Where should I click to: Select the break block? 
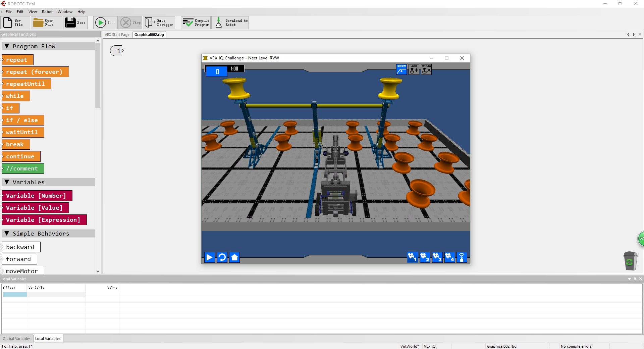[x=16, y=144]
